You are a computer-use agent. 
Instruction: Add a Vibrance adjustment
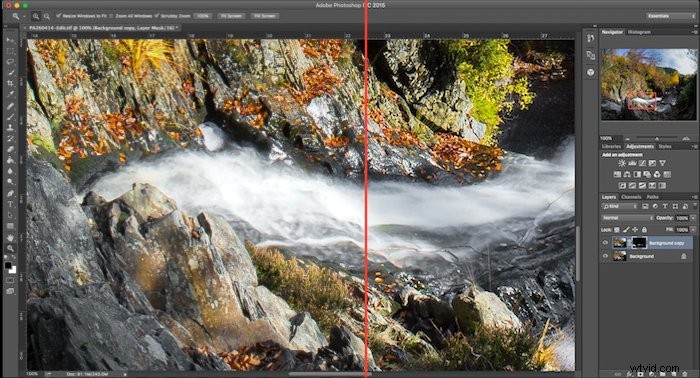pos(662,163)
